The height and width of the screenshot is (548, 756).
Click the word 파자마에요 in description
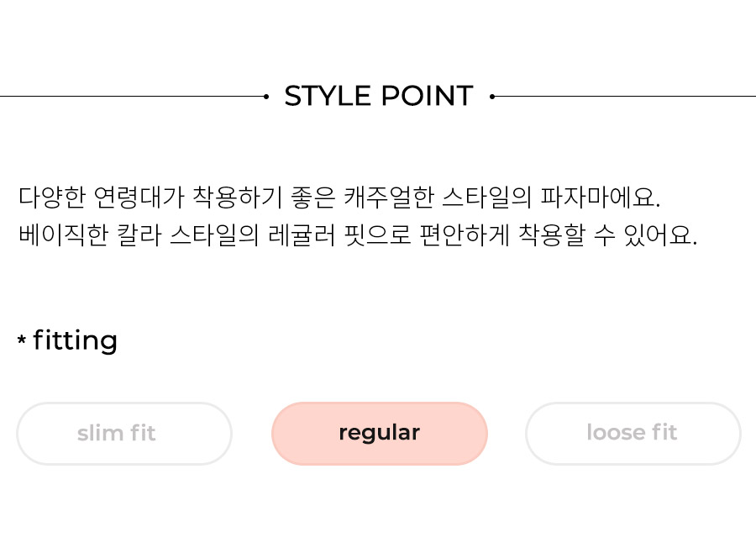[x=600, y=198]
